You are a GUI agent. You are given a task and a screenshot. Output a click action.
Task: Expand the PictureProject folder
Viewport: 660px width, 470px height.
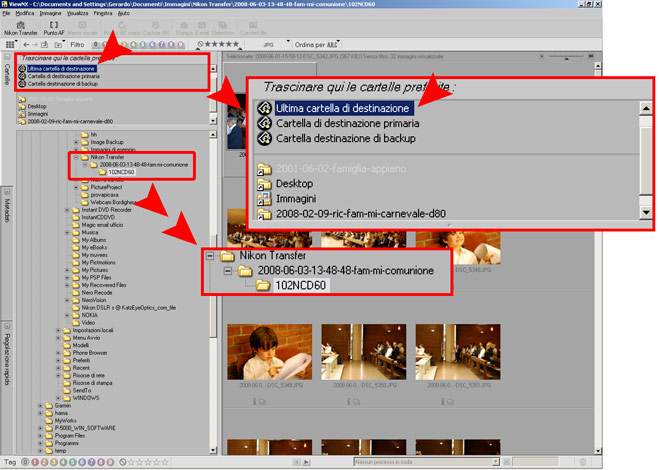(76, 187)
